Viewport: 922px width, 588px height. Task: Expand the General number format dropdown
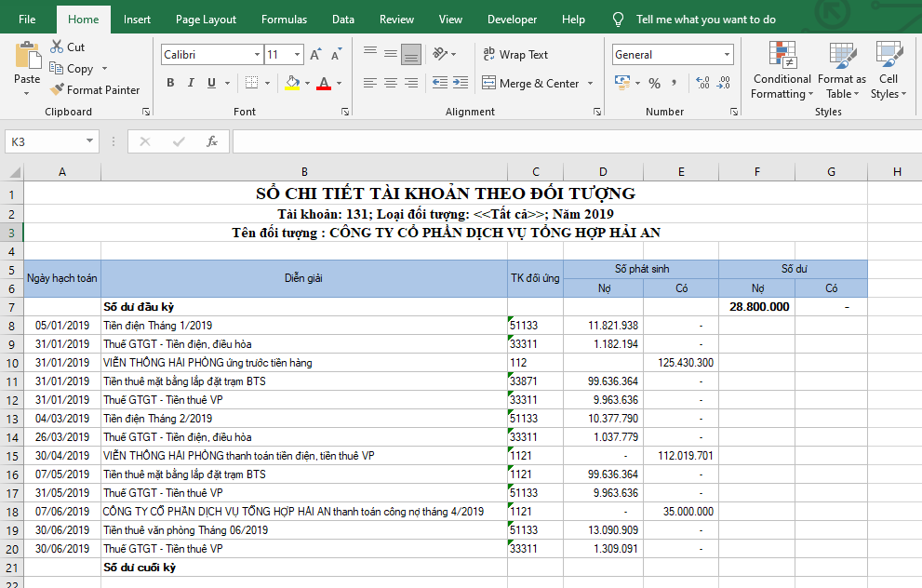click(726, 55)
